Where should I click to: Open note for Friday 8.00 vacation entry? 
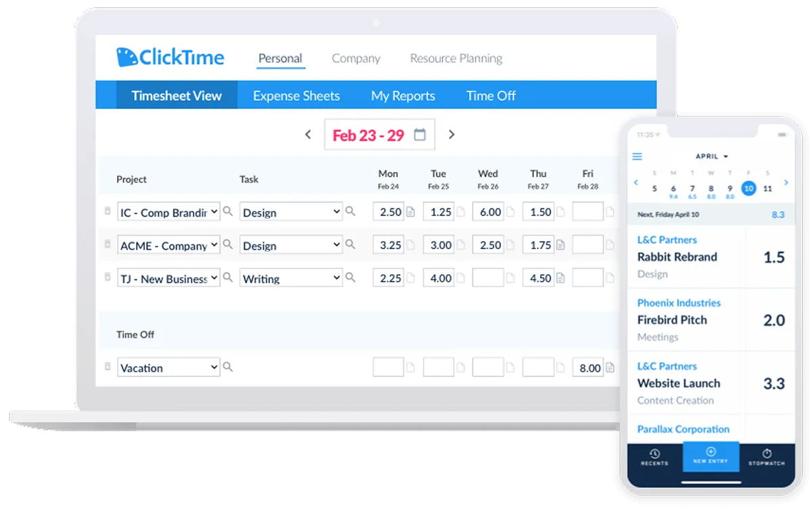610,368
